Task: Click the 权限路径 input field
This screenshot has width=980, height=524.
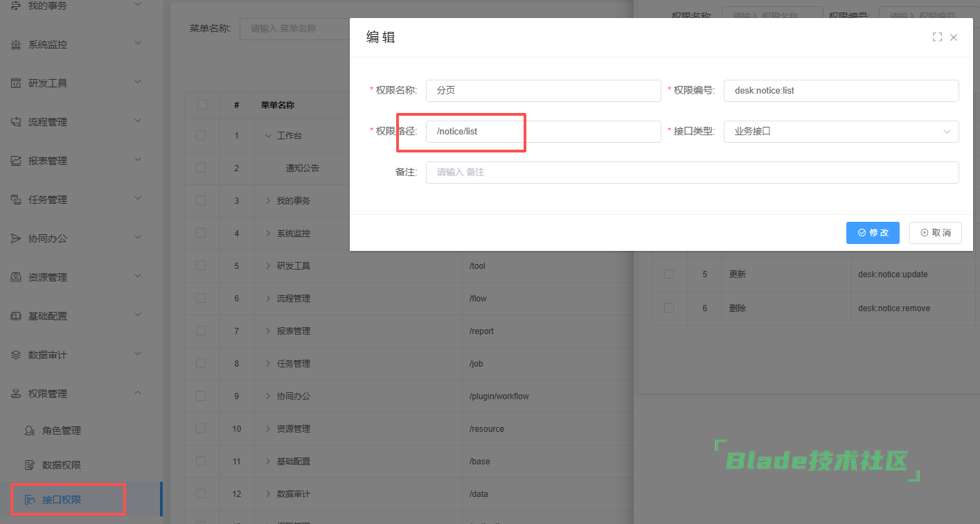Action: pos(543,131)
